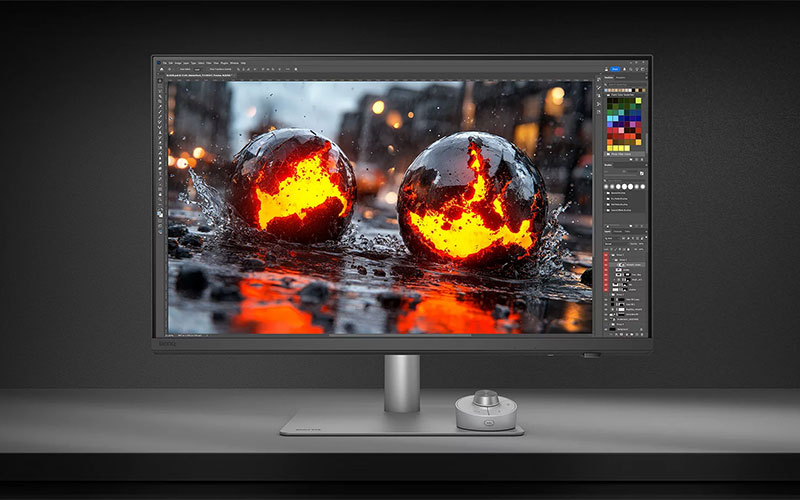The width and height of the screenshot is (800, 500).
Task: Switch to the Layers tab
Action: [x=608, y=232]
